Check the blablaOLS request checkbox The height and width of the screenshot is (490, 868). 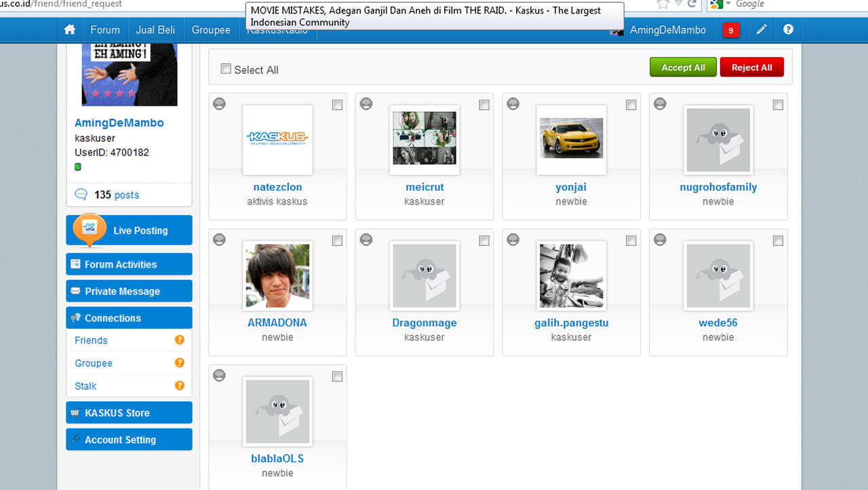pyautogui.click(x=337, y=377)
